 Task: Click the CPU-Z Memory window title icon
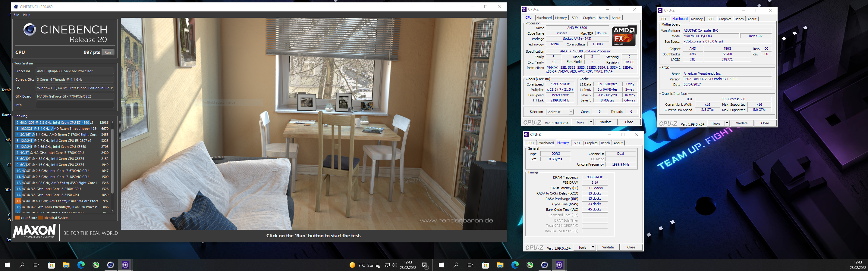[x=526, y=135]
